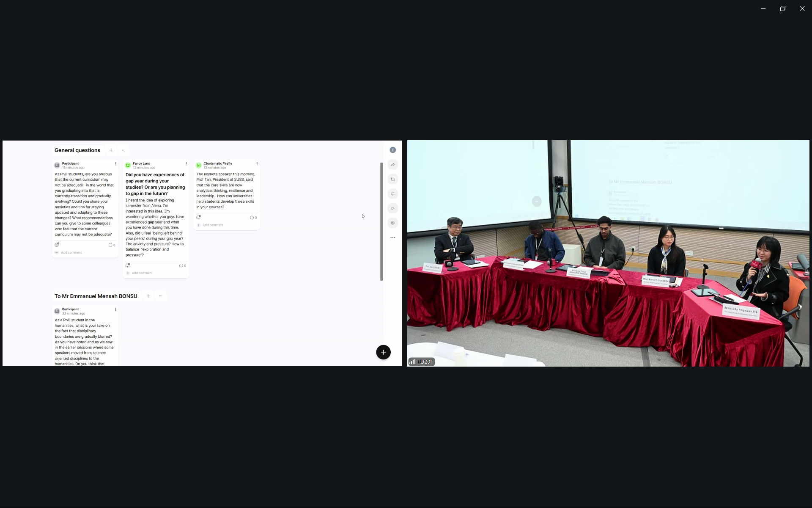Screen dimensions: 812x508
Task: React to Fancy Lynx's gap year post
Action: point(128,265)
